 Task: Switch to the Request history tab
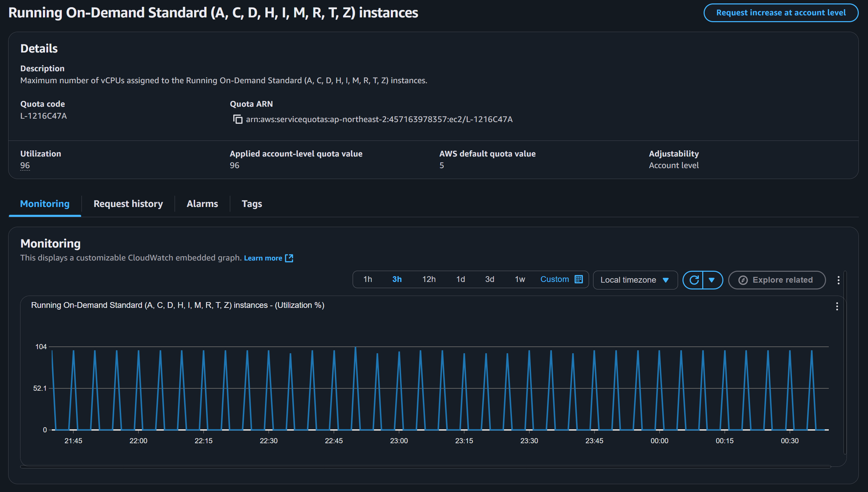click(128, 204)
